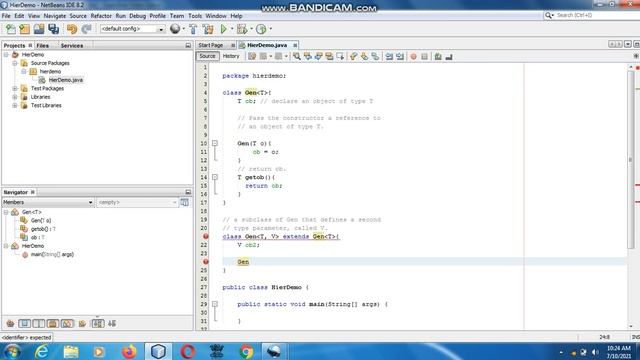Screen dimensions: 640x360
Task: Toggle Show Non-Public Members filter in Navigator
Action: click(53, 324)
